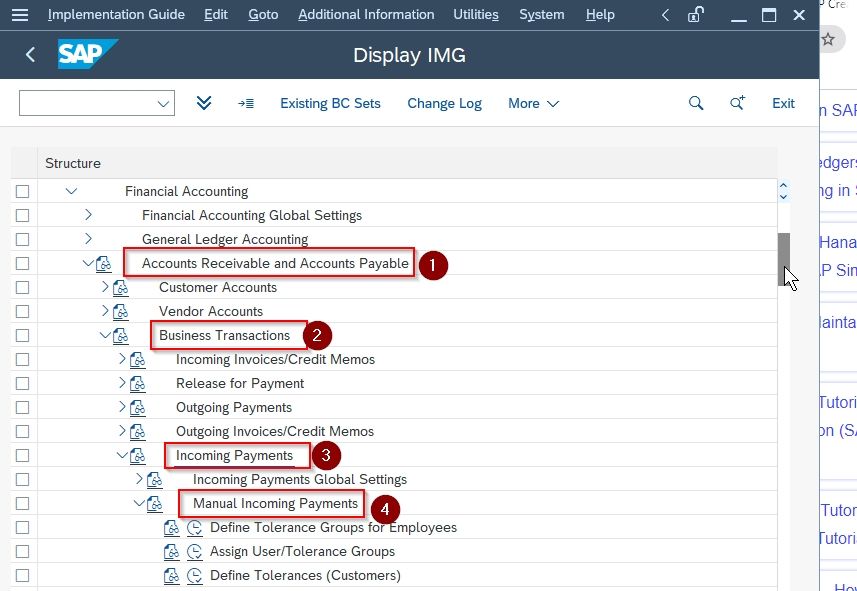
Task: Open the Additional Information menu
Action: [366, 15]
